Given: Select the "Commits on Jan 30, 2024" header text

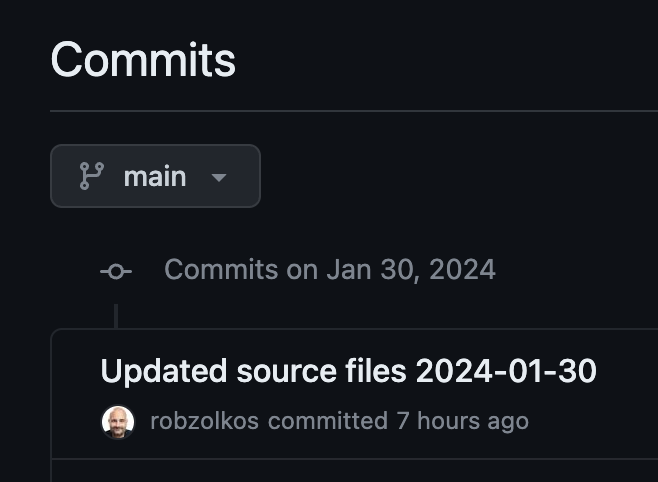Looking at the screenshot, I should click(x=329, y=269).
